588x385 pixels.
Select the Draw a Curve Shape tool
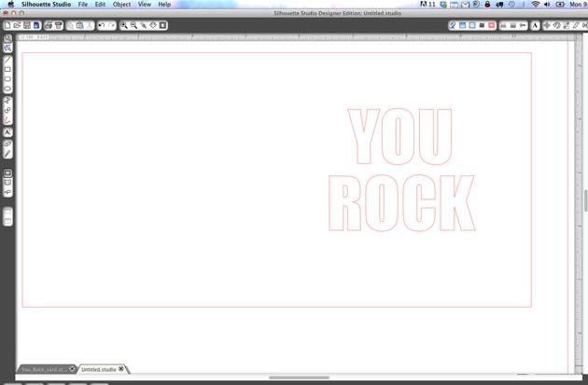tap(7, 110)
